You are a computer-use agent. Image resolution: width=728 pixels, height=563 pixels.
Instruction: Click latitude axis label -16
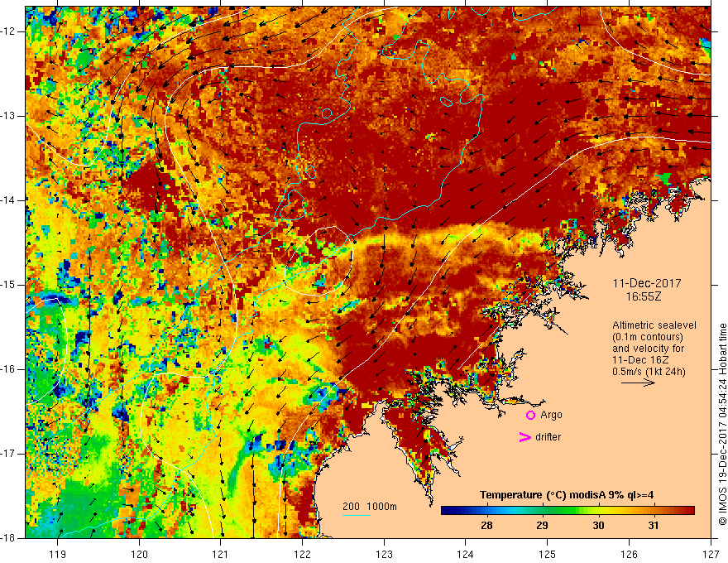click(x=8, y=369)
